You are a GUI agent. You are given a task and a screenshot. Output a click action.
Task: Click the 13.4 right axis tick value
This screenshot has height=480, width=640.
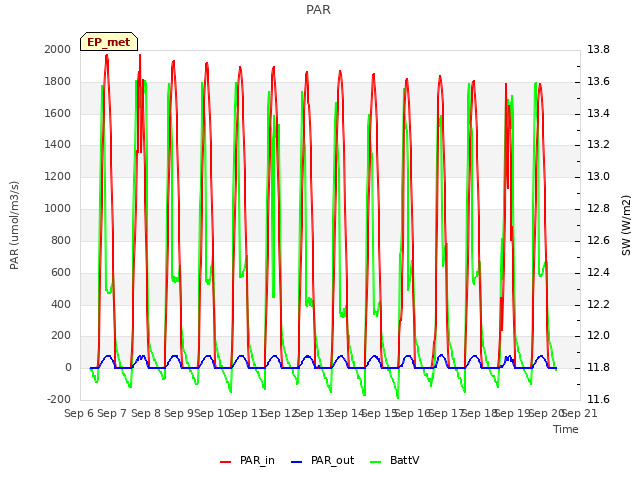tap(598, 113)
